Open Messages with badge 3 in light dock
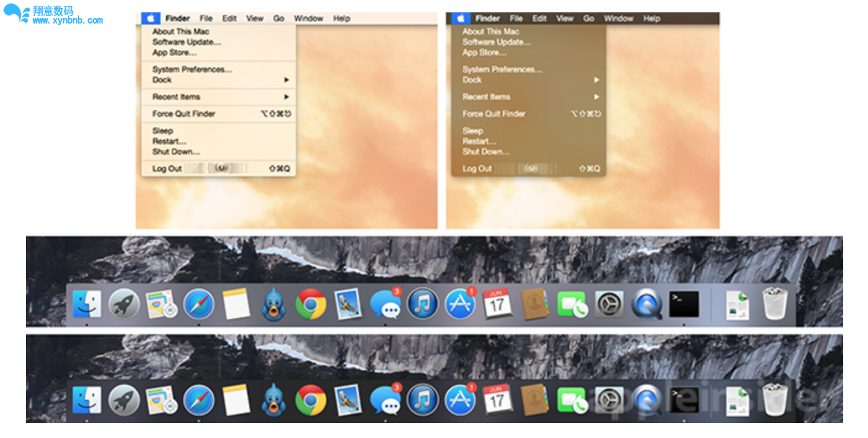 [x=386, y=303]
